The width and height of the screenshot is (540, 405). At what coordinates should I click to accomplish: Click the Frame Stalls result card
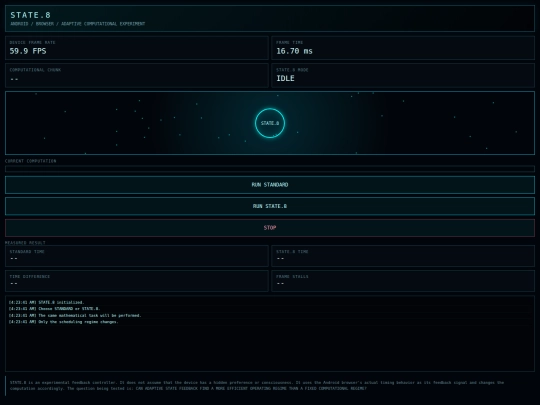403,281
